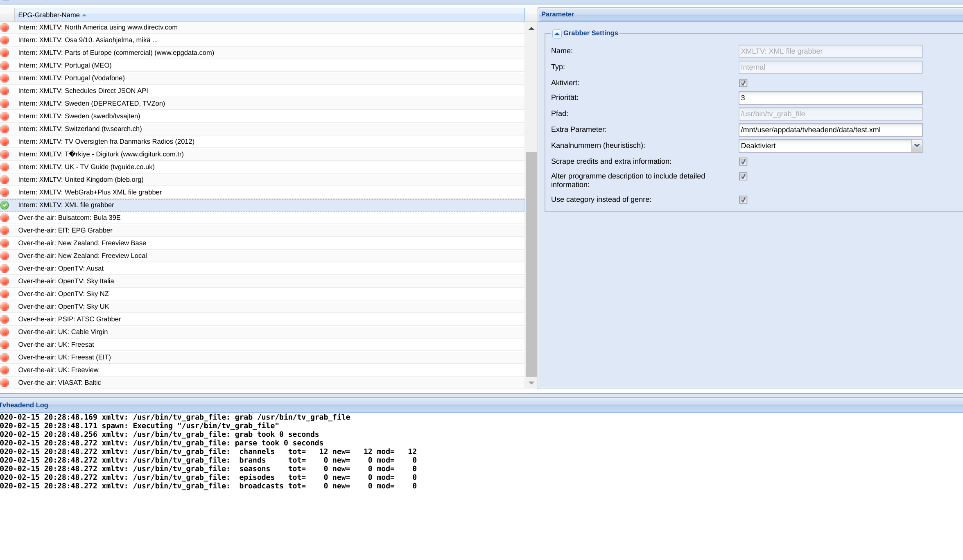Click the Extra Parameter input field

(830, 130)
